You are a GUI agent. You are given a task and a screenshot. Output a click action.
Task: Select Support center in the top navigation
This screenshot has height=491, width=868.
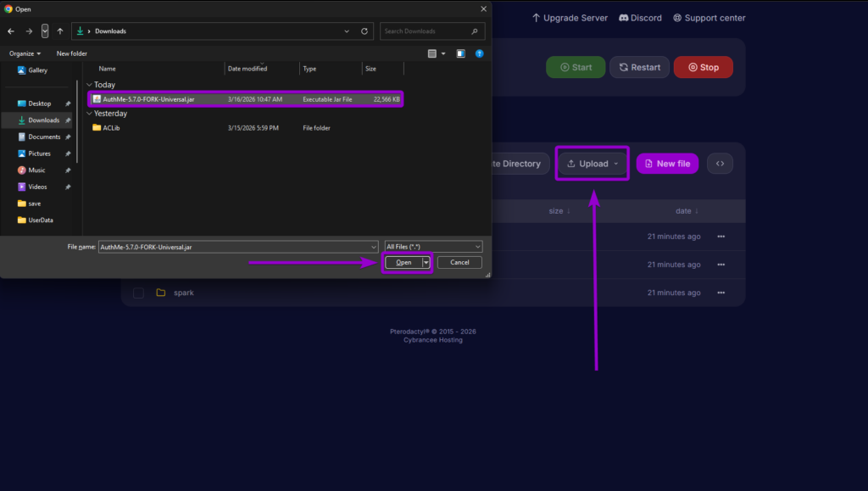pos(709,17)
